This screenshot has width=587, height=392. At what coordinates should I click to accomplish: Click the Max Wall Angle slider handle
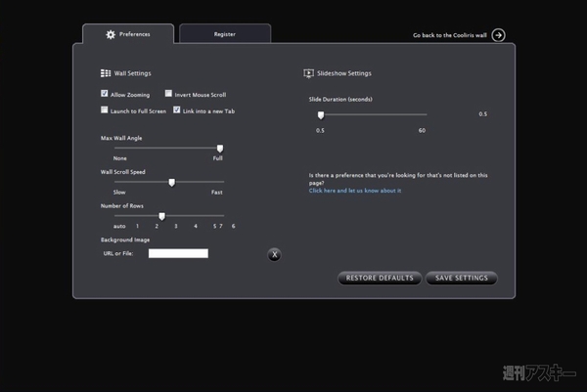click(220, 149)
